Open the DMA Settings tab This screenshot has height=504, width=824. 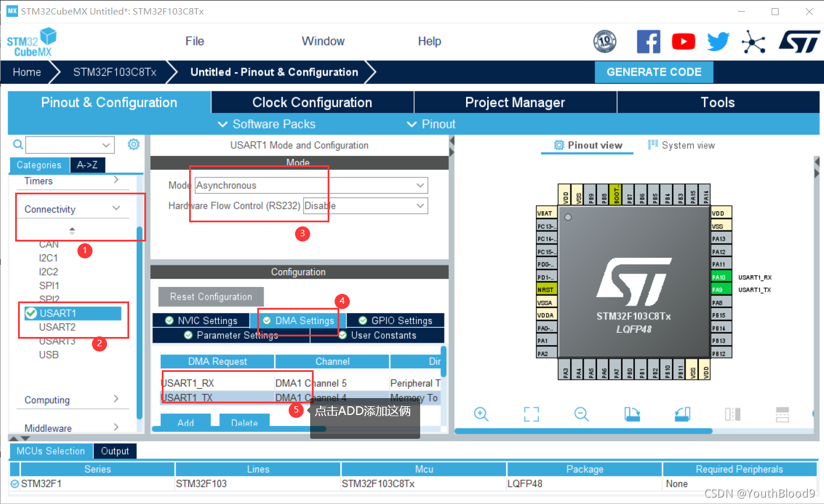tap(299, 321)
